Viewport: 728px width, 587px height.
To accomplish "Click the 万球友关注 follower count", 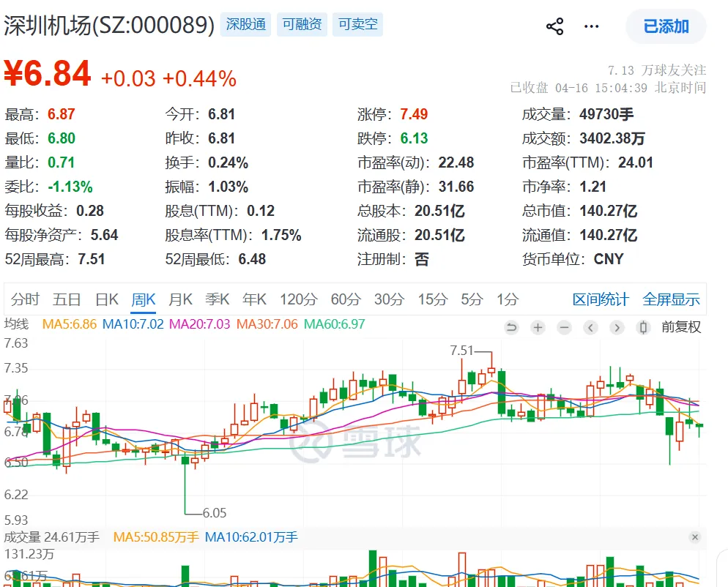I will pos(657,70).
